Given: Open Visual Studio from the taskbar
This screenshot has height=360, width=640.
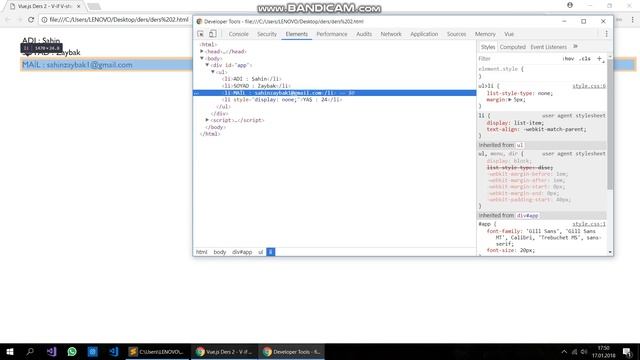Looking at the screenshot, I should (51, 351).
